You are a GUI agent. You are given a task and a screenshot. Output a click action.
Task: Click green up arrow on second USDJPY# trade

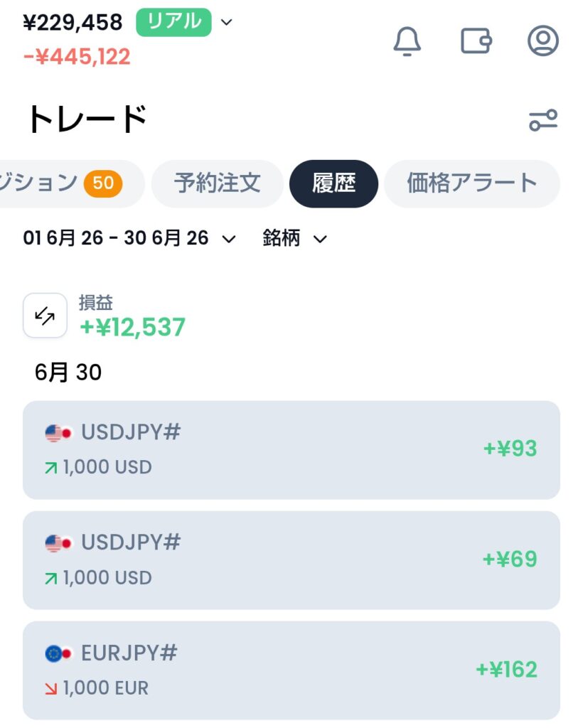[51, 579]
